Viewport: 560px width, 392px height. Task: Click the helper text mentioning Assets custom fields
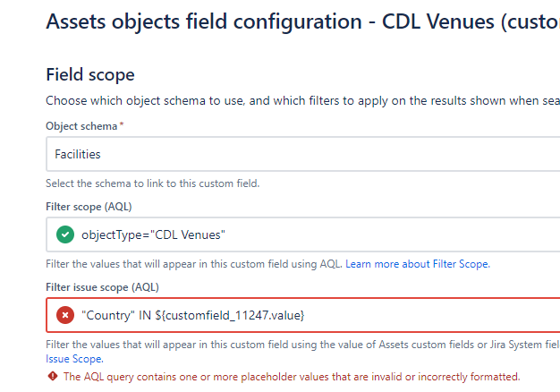pyautogui.click(x=303, y=345)
